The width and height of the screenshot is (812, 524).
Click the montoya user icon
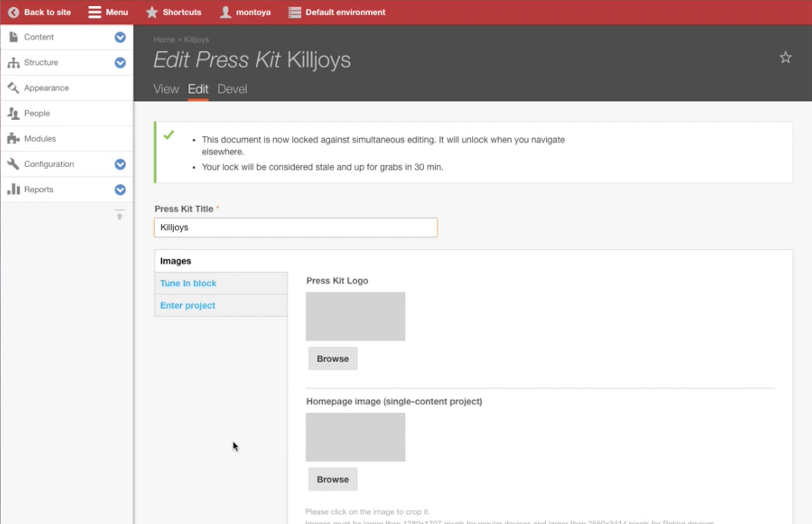pyautogui.click(x=225, y=12)
